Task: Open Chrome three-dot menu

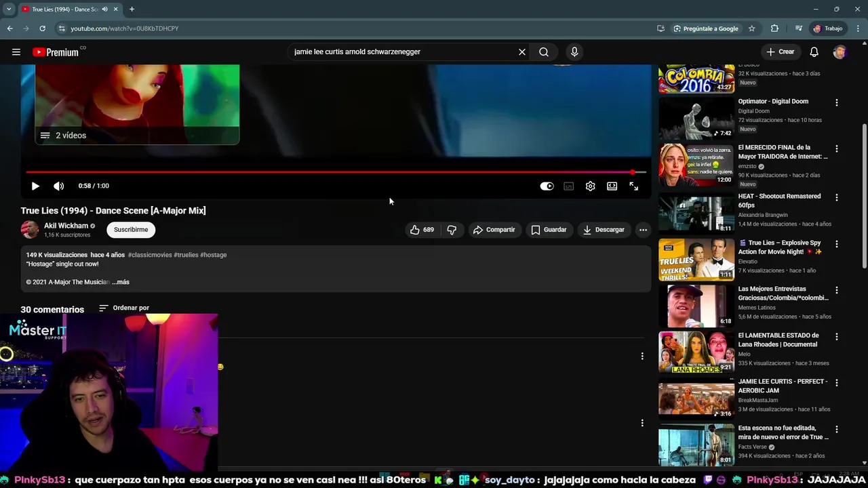Action: pyautogui.click(x=859, y=28)
